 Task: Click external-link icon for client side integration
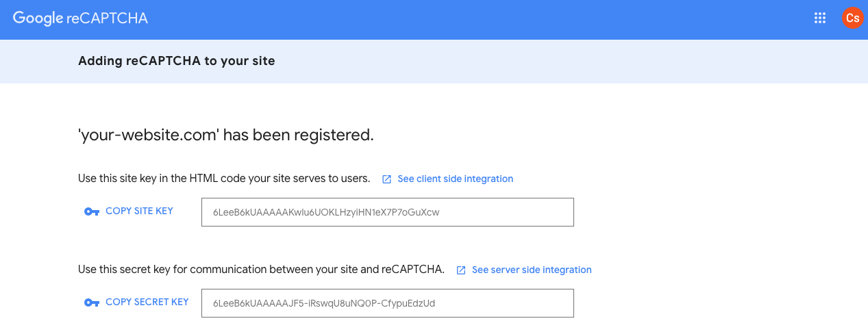tap(386, 179)
